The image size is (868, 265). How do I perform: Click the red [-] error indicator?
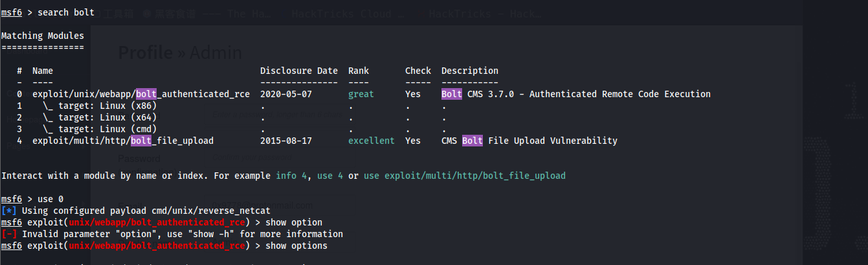pos(9,235)
